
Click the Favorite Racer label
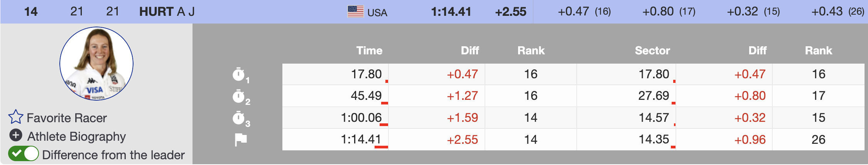point(67,118)
